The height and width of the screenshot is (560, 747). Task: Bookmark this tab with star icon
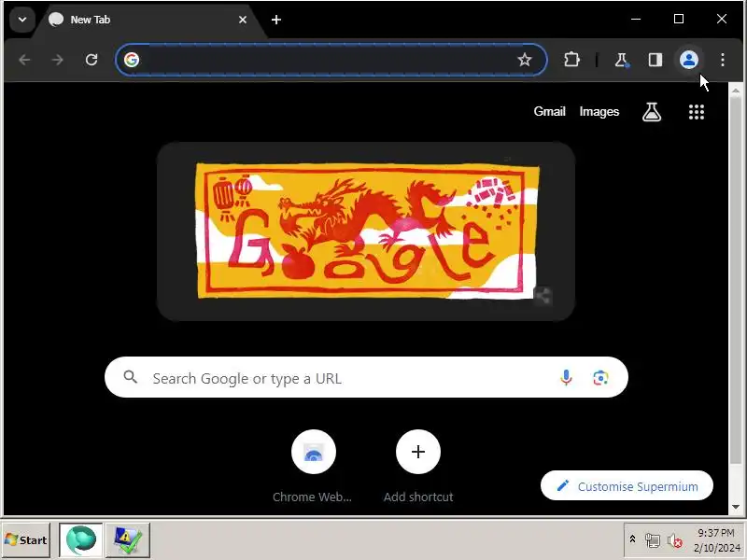525,60
